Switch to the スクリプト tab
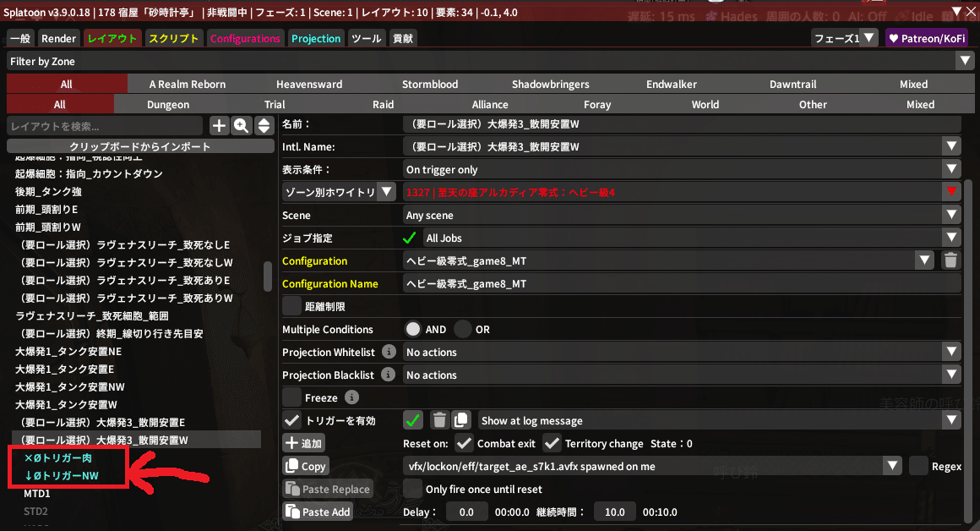Screen dimensions: 980x531 pyautogui.click(x=173, y=38)
